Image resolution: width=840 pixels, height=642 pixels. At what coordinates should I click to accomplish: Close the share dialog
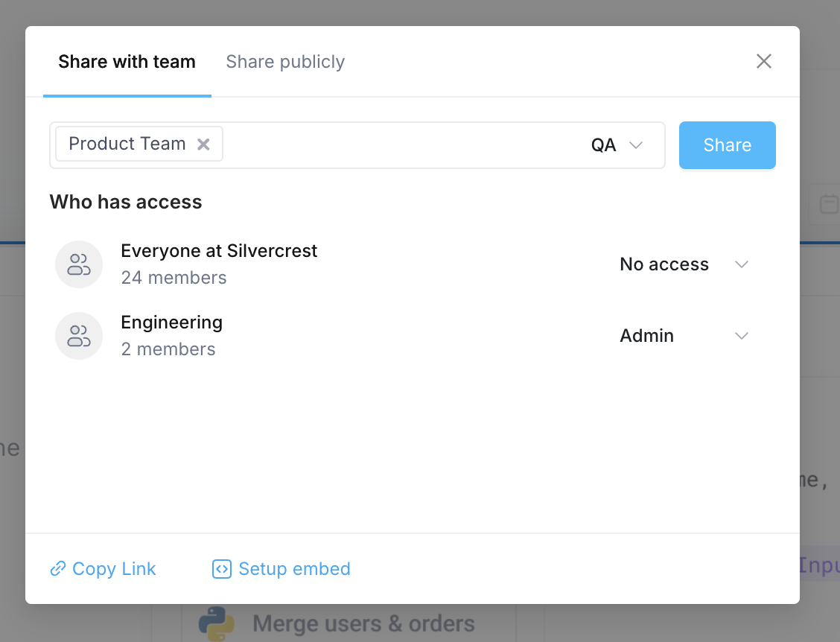(763, 61)
